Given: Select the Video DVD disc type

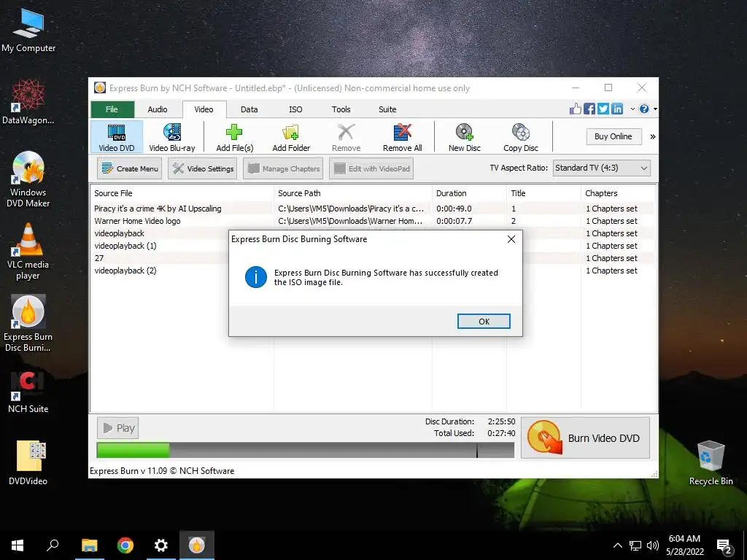Looking at the screenshot, I should pyautogui.click(x=117, y=136).
